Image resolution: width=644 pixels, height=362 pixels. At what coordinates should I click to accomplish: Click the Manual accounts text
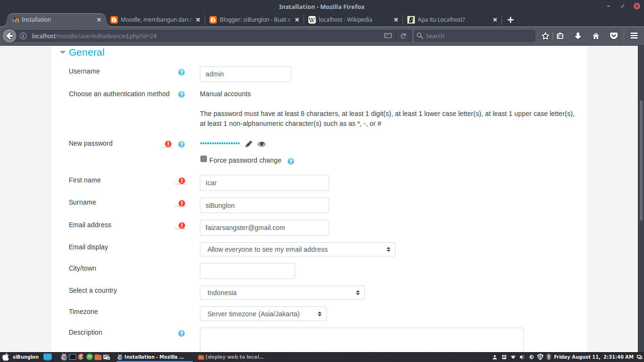click(225, 94)
